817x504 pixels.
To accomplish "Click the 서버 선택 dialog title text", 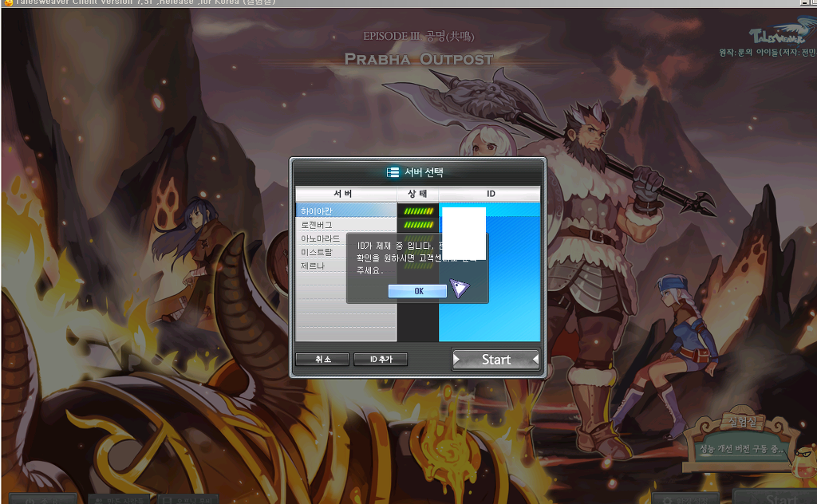I will point(424,171).
